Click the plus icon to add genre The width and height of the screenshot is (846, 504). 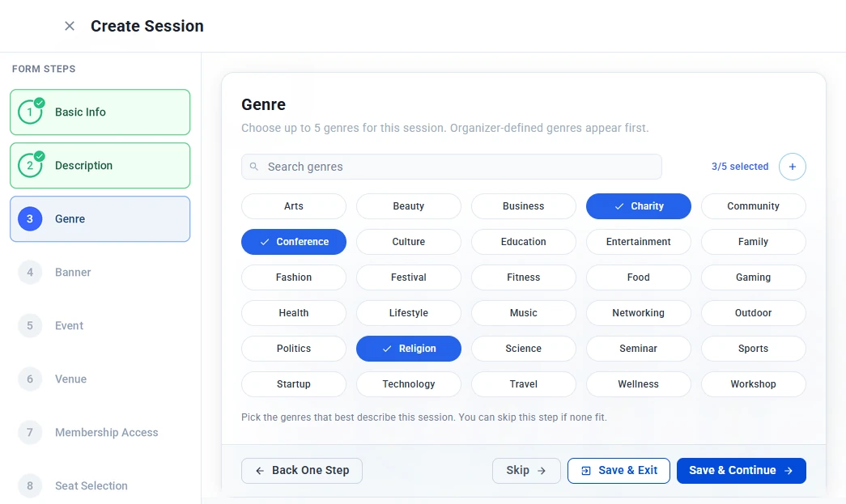click(792, 167)
